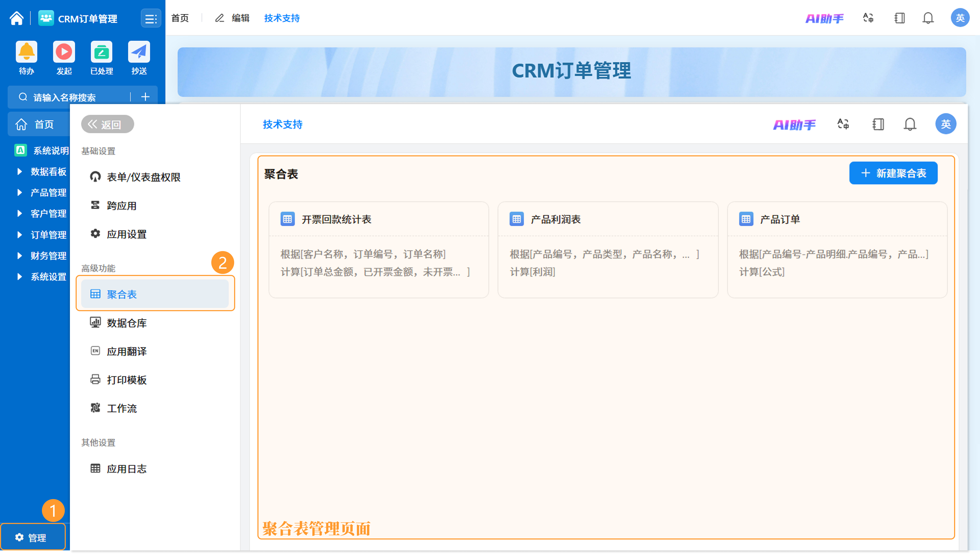
Task: Click 管理 button at sidebar bottom
Action: coord(33,537)
